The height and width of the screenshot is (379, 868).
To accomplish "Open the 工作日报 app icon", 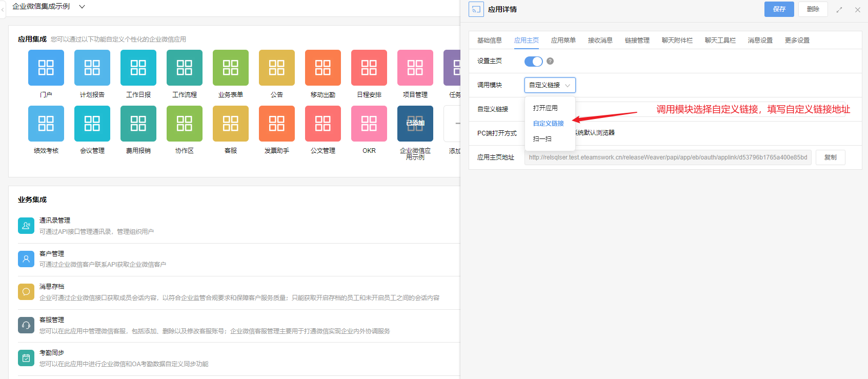I will point(138,68).
